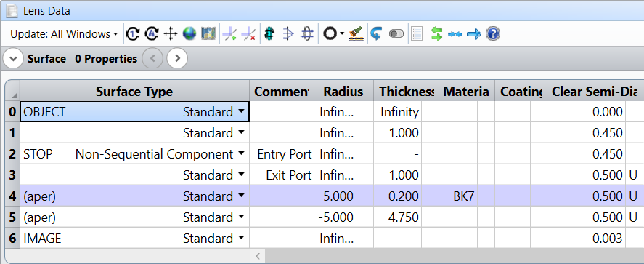Open surface type dropdown for IMAGE row

tap(241, 238)
